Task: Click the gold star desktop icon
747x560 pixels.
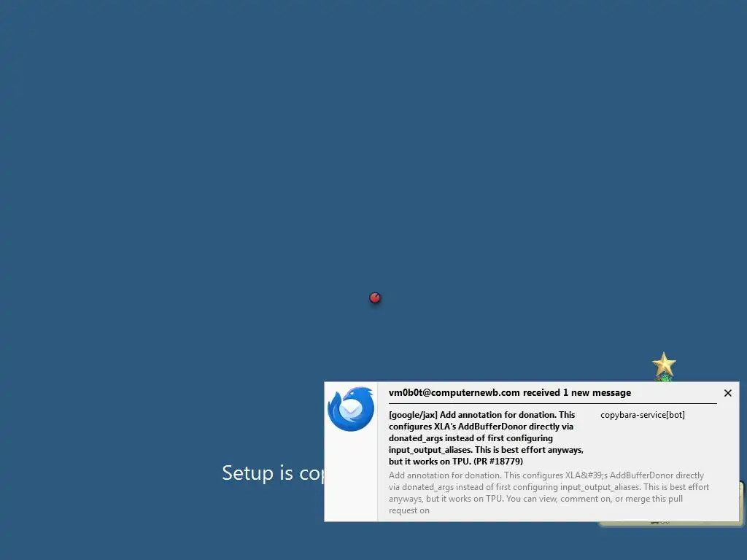Action: (664, 366)
